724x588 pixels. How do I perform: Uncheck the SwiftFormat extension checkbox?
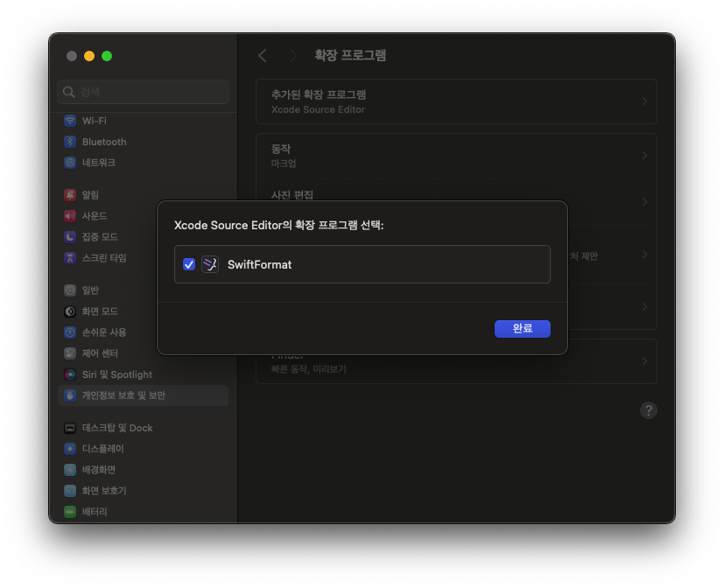coord(189,264)
